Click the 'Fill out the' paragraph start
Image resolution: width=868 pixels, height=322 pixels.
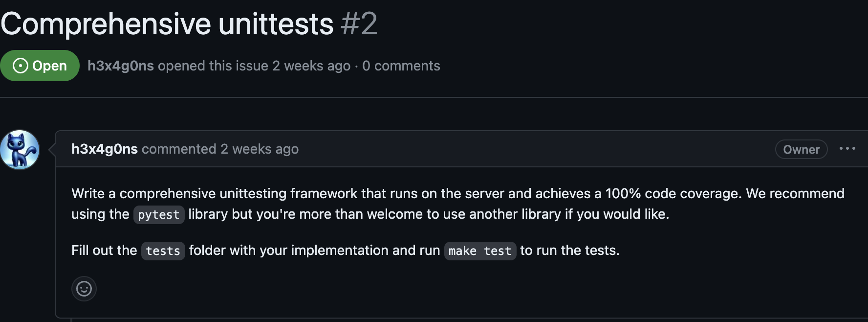coord(104,250)
